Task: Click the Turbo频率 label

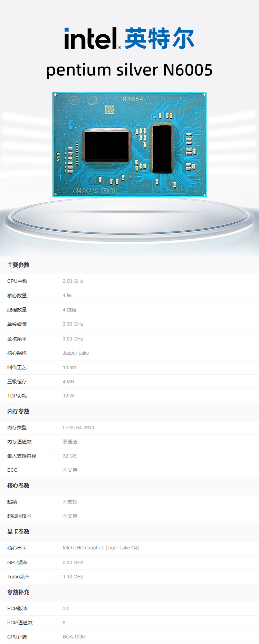Action: [18, 577]
